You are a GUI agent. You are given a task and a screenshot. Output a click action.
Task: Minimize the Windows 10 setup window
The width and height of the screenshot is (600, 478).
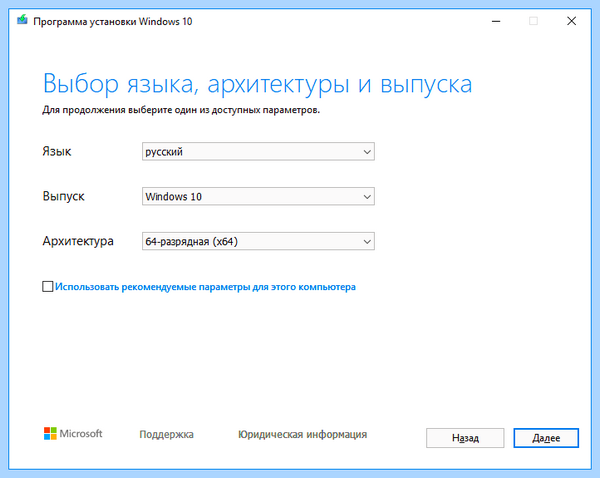click(x=496, y=21)
